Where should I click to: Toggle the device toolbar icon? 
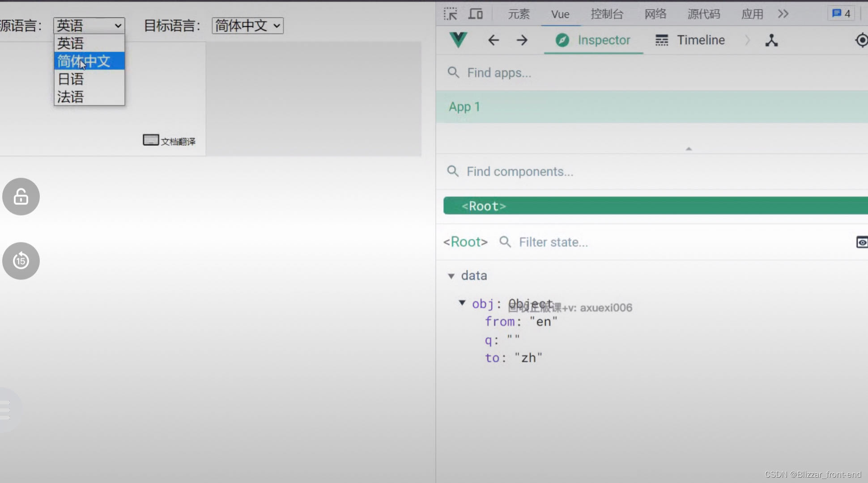pyautogui.click(x=475, y=14)
